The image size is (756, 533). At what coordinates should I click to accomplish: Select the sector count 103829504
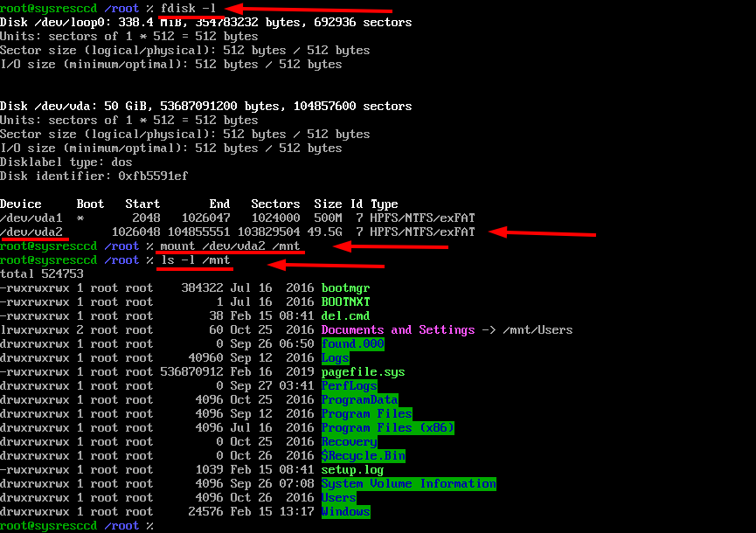tap(268, 232)
